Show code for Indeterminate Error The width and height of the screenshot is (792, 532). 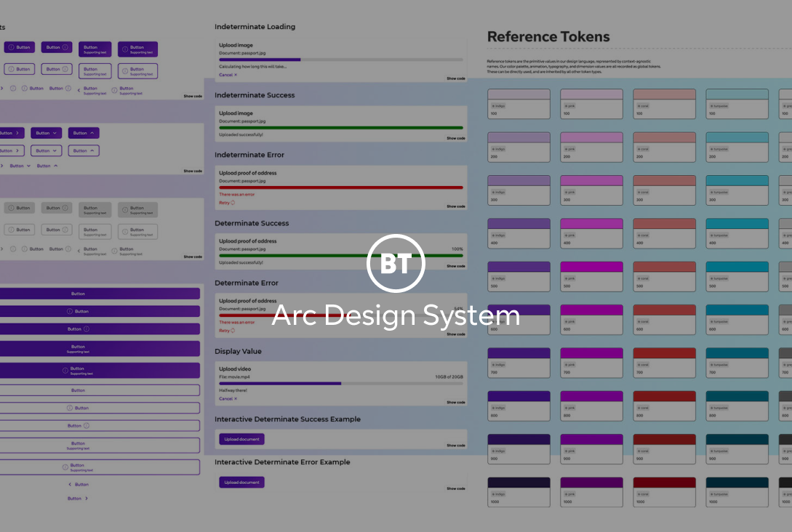pos(455,206)
